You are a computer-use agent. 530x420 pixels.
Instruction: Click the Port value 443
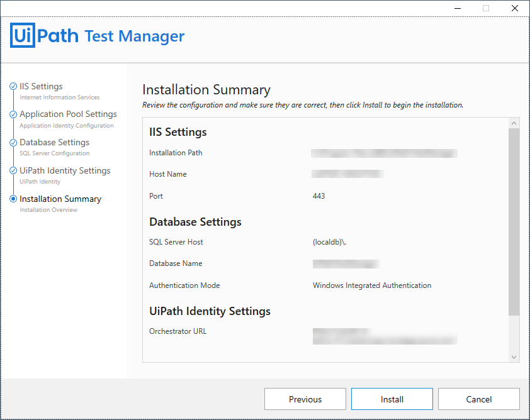[319, 196]
